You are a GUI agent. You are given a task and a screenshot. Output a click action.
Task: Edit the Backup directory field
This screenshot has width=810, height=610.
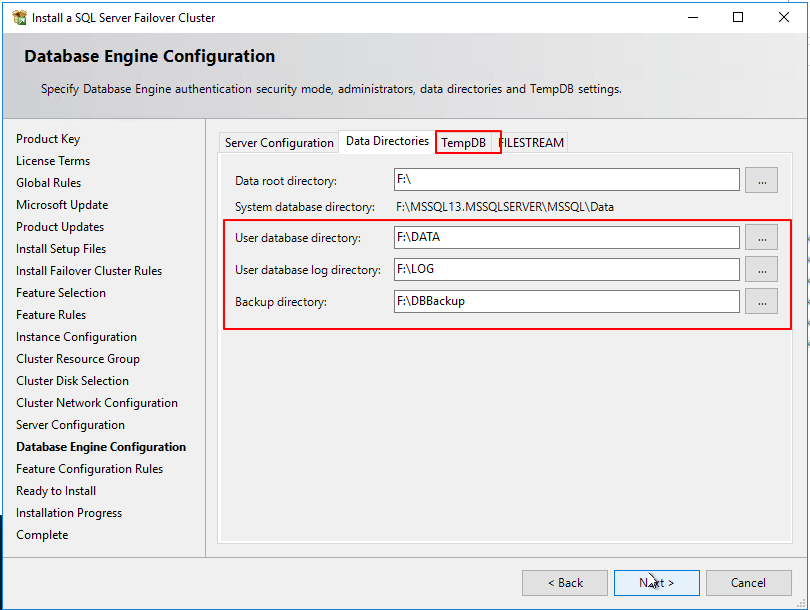[x=567, y=302]
